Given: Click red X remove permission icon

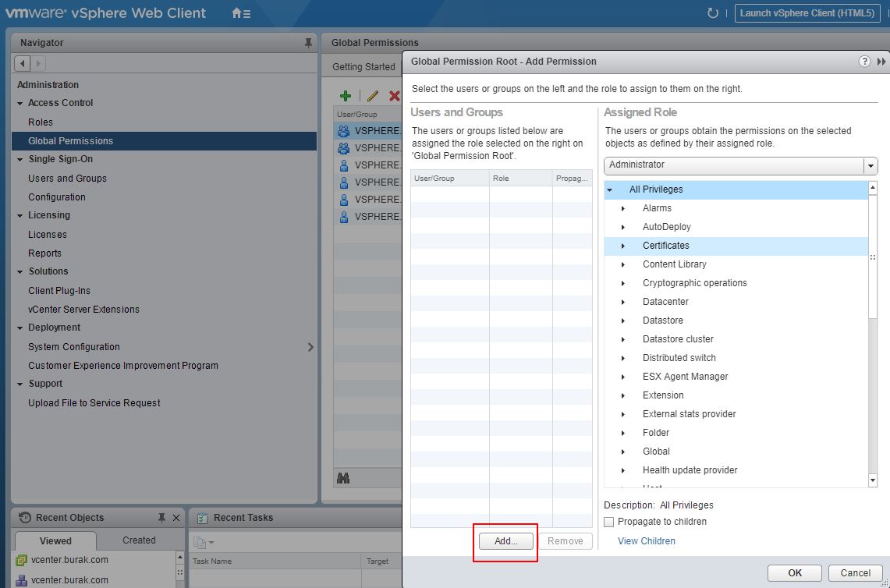Looking at the screenshot, I should (394, 96).
